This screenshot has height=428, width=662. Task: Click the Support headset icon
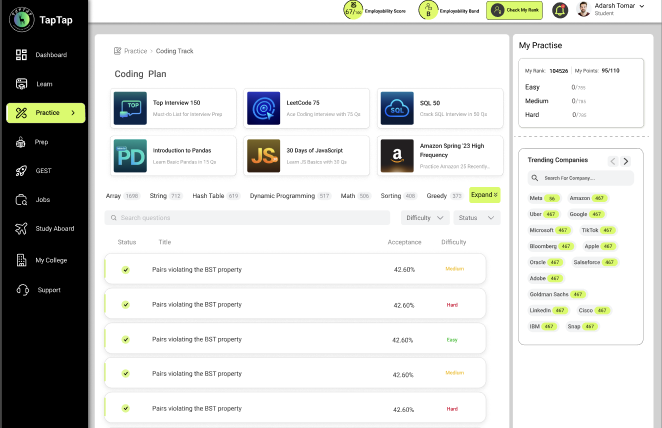22,290
